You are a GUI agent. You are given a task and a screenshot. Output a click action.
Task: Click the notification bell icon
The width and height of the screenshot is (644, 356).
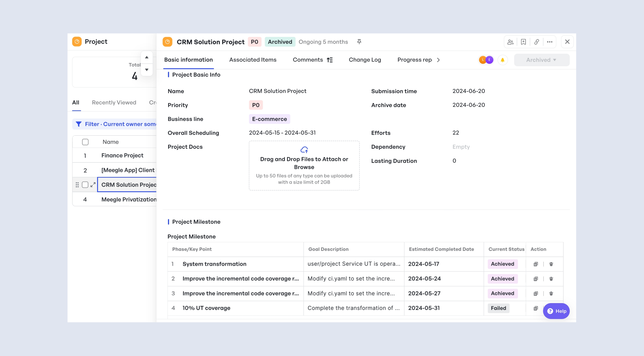pyautogui.click(x=502, y=60)
